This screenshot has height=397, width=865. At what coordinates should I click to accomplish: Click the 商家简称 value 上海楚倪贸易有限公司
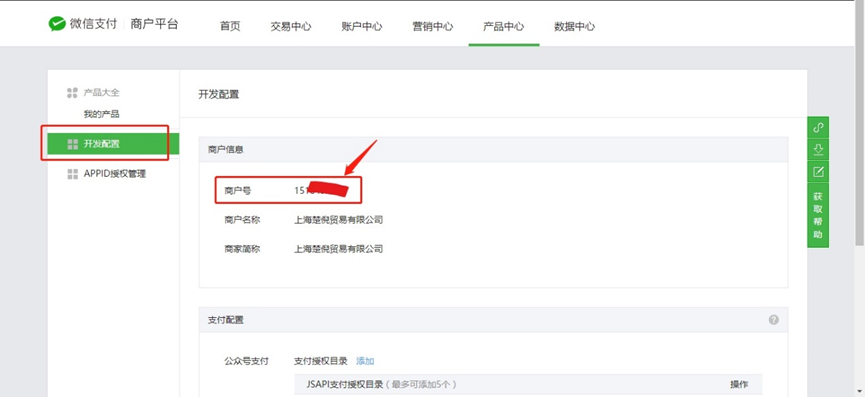338,249
